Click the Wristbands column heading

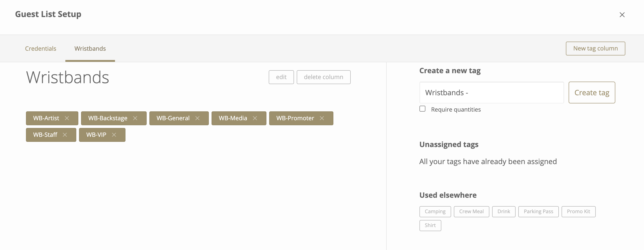(67, 77)
